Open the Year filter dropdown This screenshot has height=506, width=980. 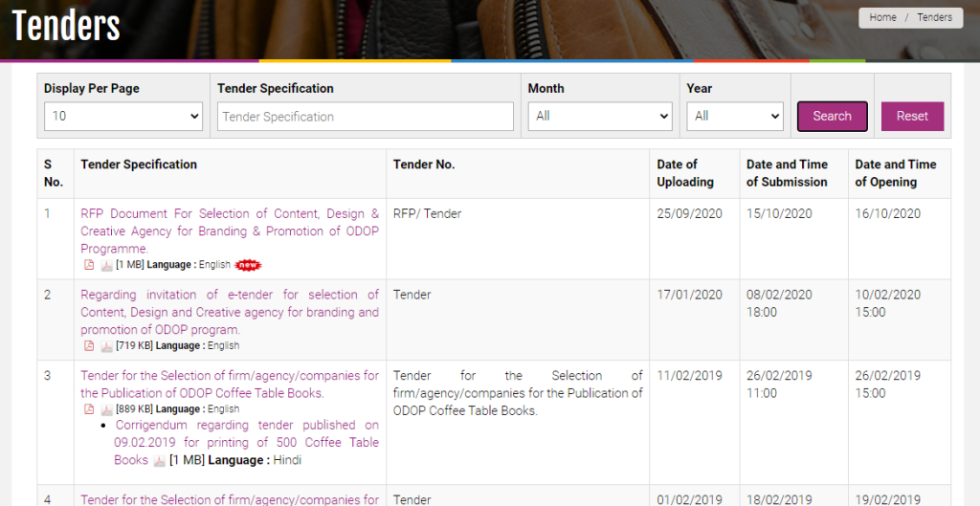coord(735,116)
